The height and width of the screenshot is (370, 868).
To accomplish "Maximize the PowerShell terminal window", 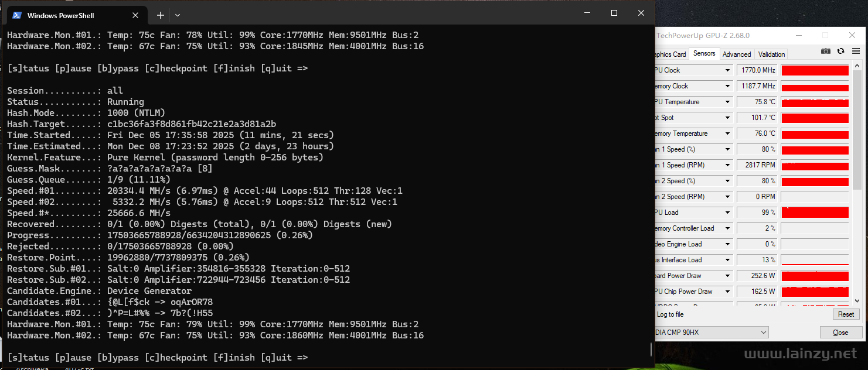I will [614, 13].
